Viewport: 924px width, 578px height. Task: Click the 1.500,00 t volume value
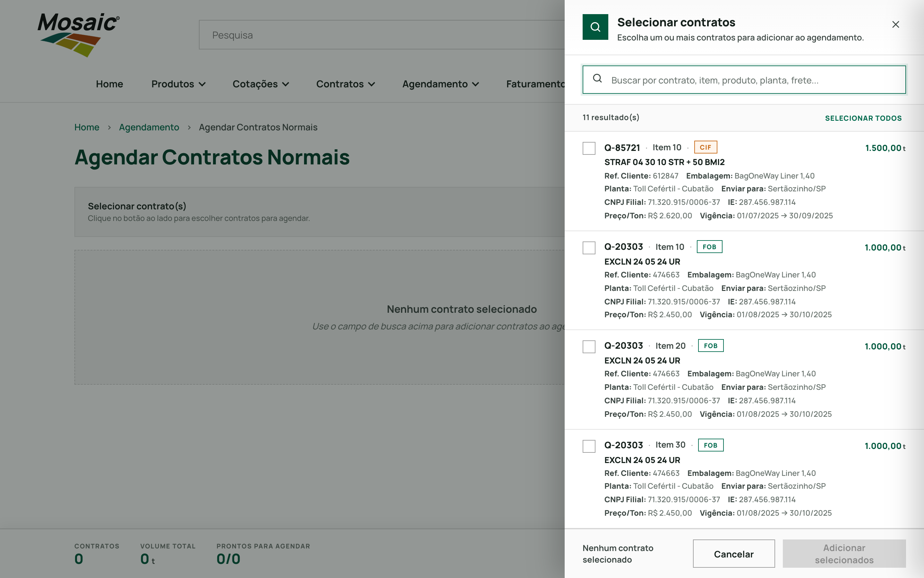pyautogui.click(x=885, y=148)
